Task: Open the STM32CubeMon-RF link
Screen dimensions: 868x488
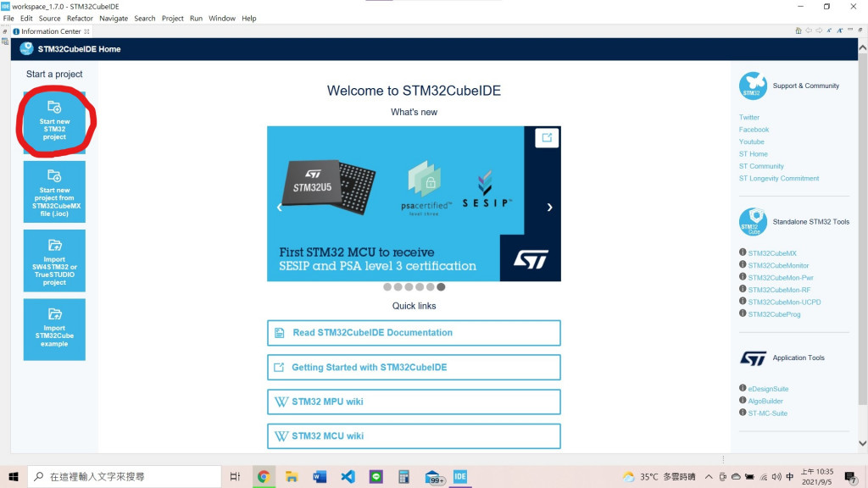Action: point(779,290)
